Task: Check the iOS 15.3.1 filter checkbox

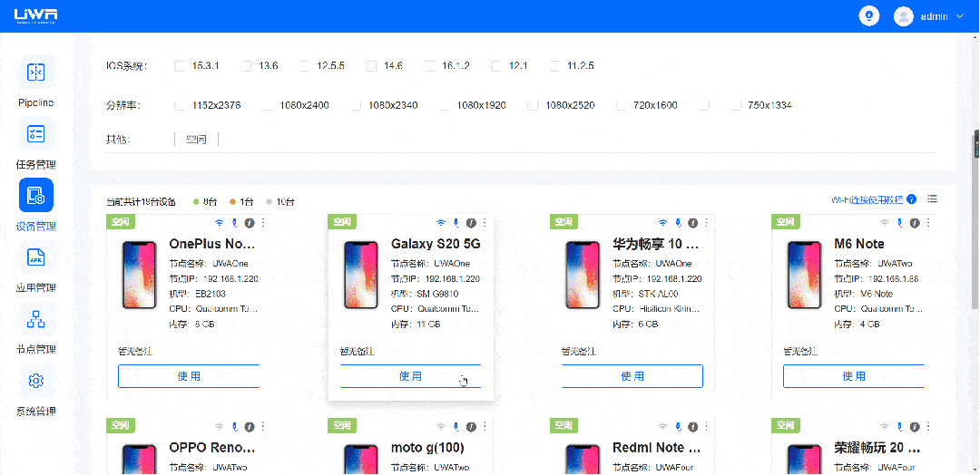Action: (180, 65)
